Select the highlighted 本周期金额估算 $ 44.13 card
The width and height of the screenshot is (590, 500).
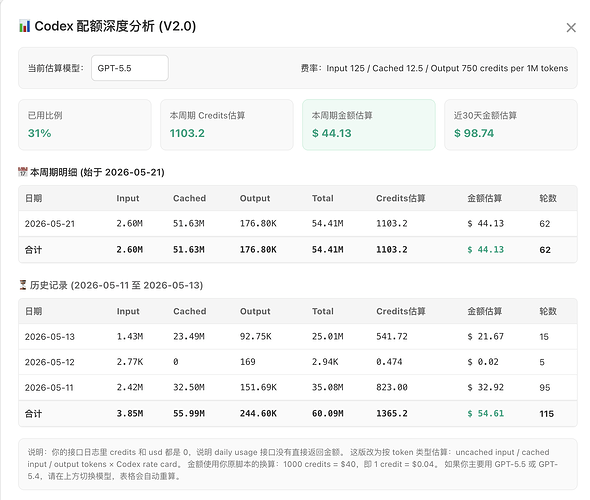click(369, 125)
